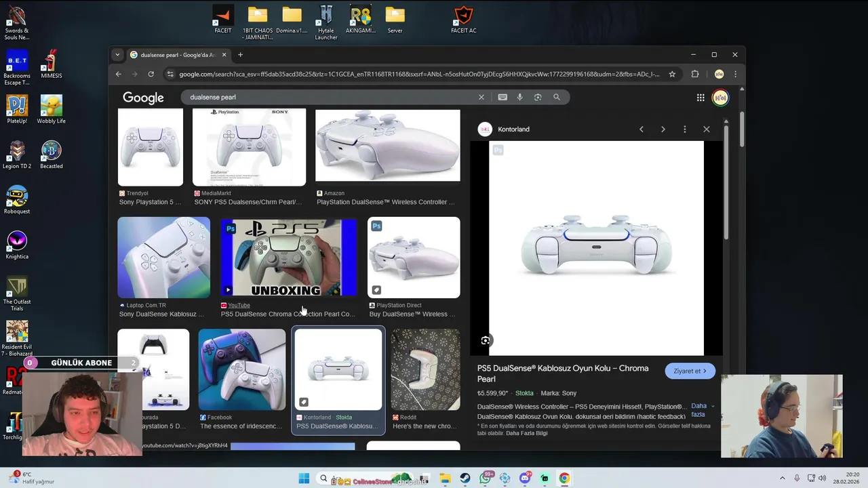The height and width of the screenshot is (488, 868).
Task: Close the dualsense pearl tab
Action: coord(224,55)
